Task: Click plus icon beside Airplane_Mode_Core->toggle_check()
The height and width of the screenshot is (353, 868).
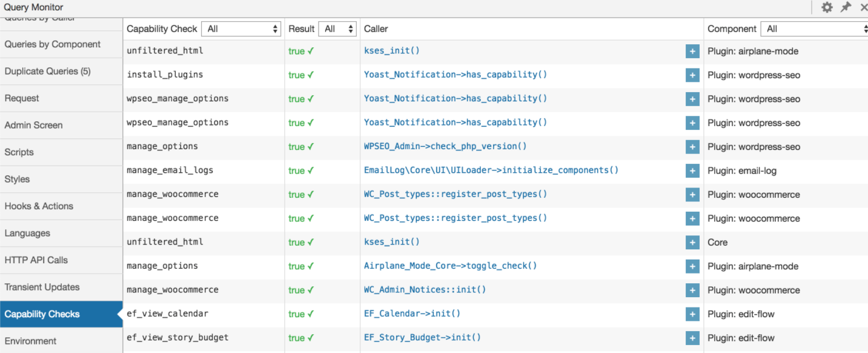Action: 692,266
